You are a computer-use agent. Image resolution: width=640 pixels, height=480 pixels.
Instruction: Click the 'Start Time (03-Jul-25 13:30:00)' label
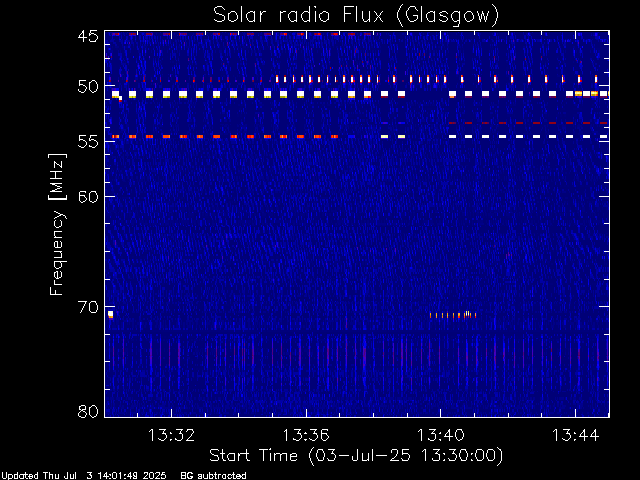pyautogui.click(x=356, y=456)
